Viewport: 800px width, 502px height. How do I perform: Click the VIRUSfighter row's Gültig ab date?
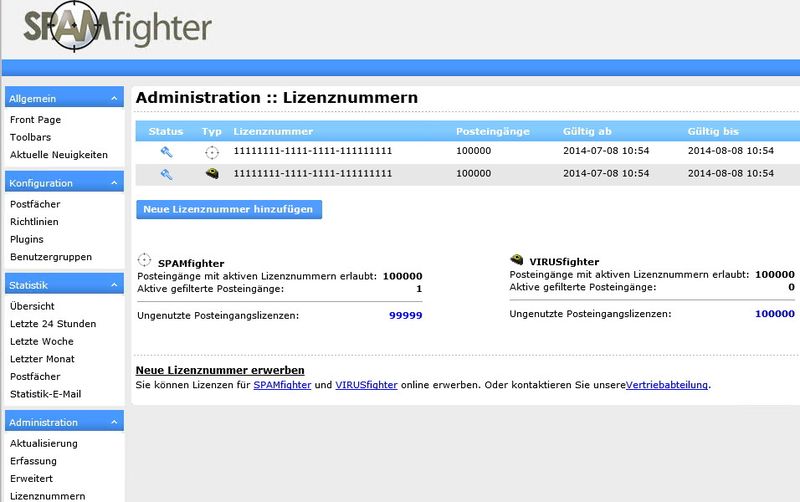(x=606, y=173)
